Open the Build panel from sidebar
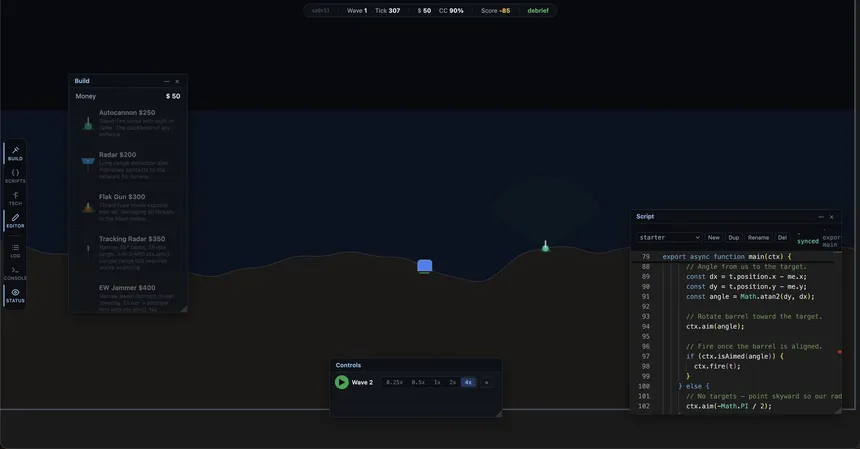The image size is (860, 449). tap(15, 154)
